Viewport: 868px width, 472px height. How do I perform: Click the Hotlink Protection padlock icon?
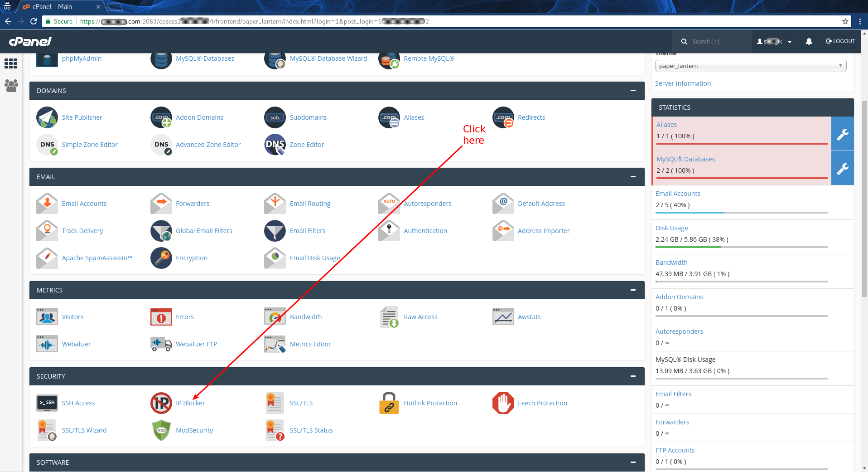(389, 403)
